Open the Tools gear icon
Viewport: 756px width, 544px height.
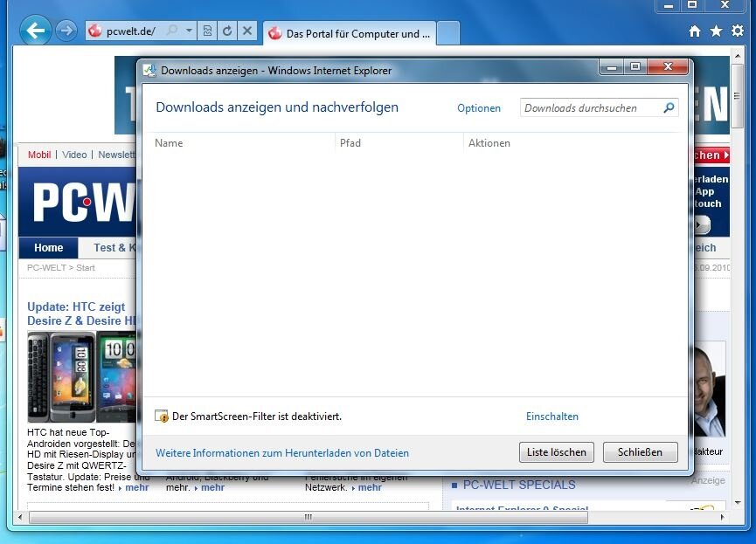[x=737, y=31]
